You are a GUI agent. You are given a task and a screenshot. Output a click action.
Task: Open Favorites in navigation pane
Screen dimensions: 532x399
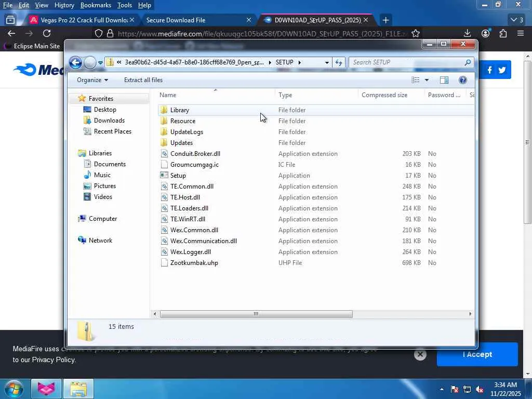[x=101, y=98]
